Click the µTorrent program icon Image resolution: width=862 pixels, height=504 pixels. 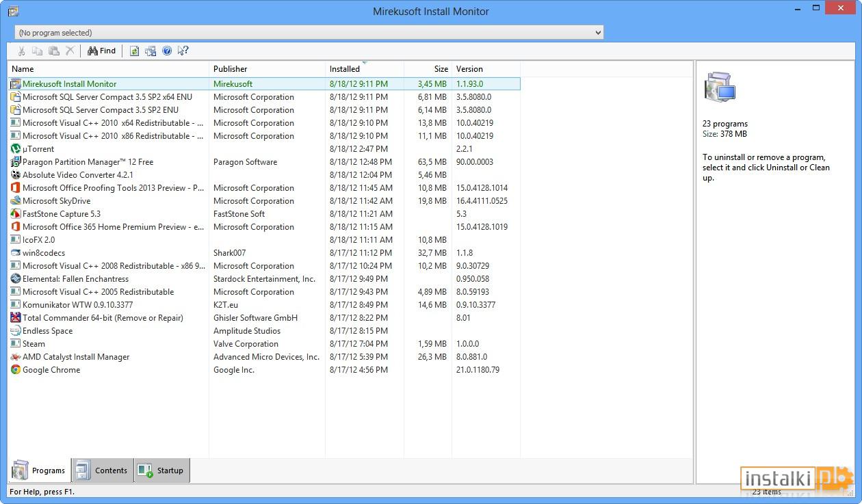(16, 149)
